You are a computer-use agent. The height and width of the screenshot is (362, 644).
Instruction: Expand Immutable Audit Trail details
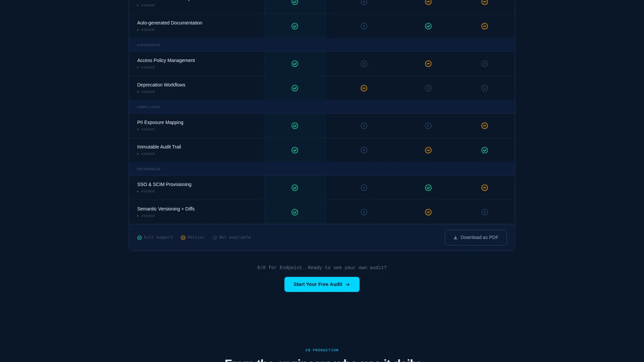coord(146,154)
